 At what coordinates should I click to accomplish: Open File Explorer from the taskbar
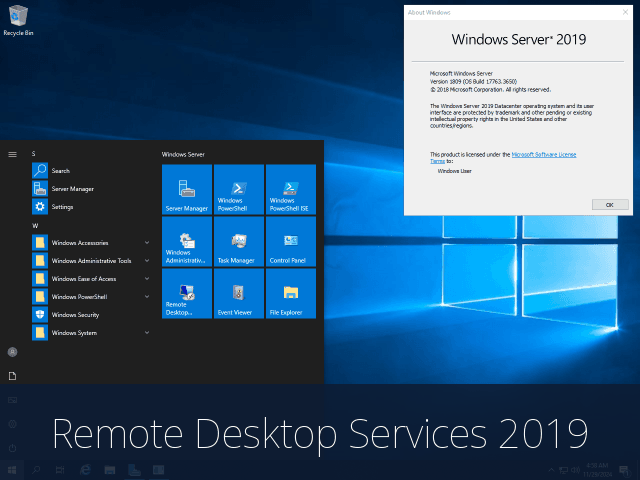click(109, 470)
